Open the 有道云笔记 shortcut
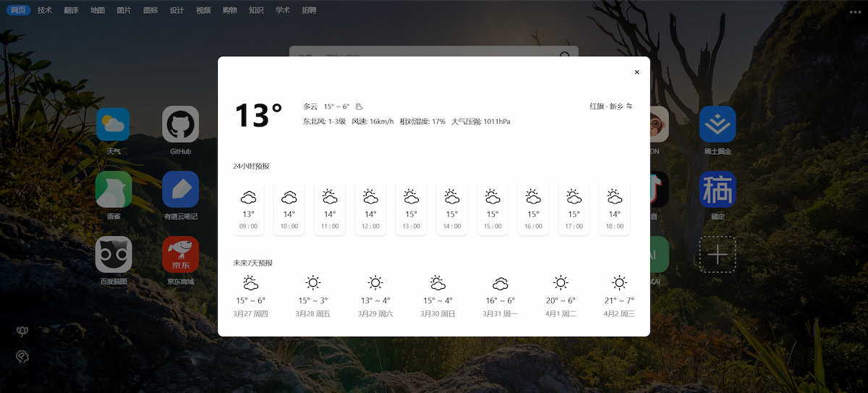Viewport: 868px width, 393px height. 180,190
